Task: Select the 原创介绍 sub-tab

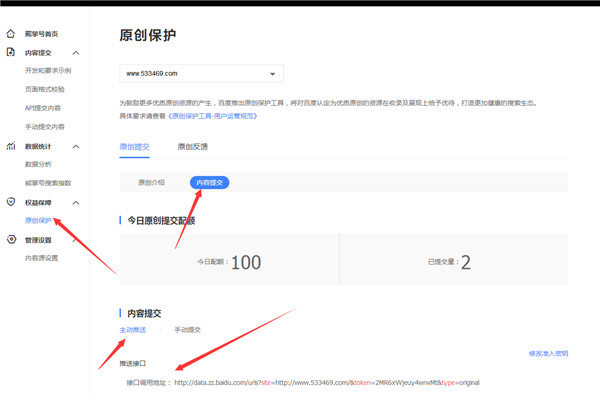Action: coord(152,183)
